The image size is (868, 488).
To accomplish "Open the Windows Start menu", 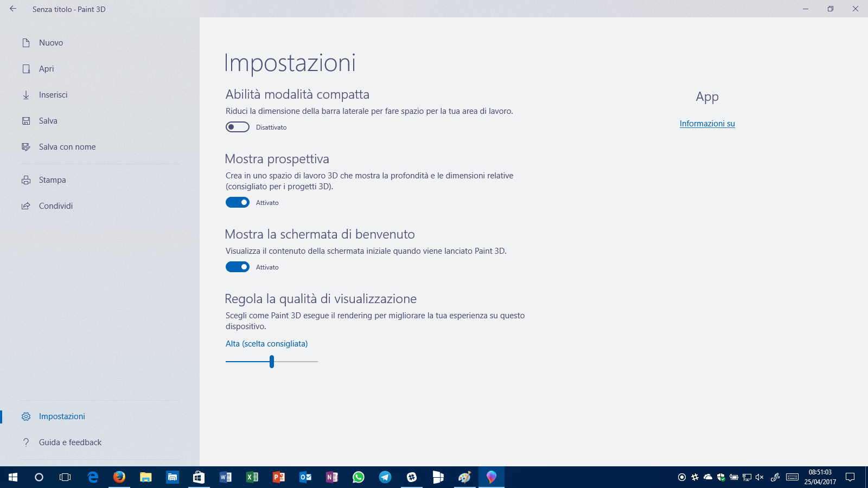I will click(13, 477).
